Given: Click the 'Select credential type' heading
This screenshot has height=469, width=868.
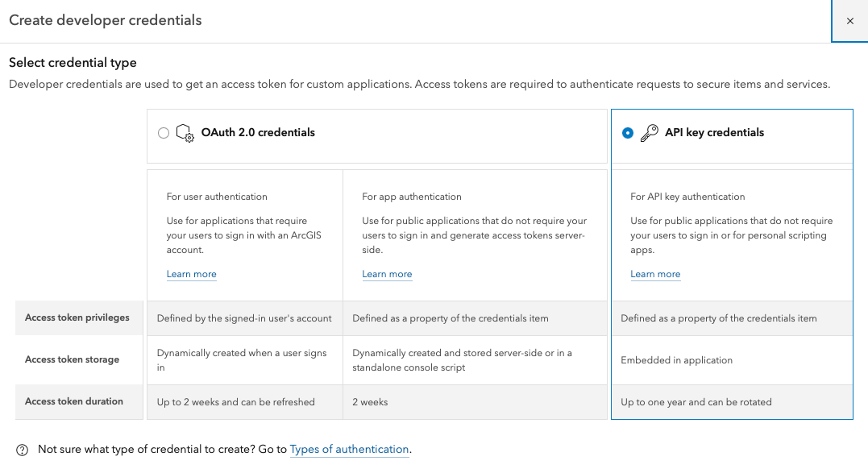Looking at the screenshot, I should [x=73, y=63].
